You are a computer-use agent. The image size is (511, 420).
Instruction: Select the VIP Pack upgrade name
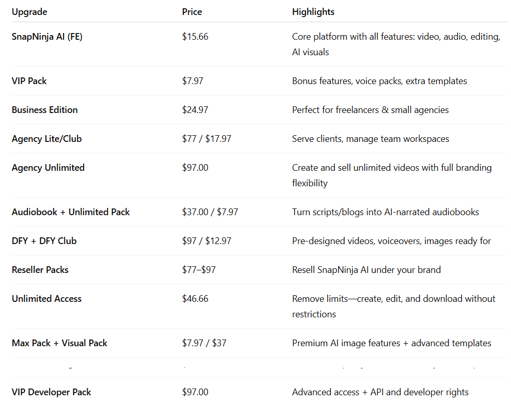(x=29, y=81)
